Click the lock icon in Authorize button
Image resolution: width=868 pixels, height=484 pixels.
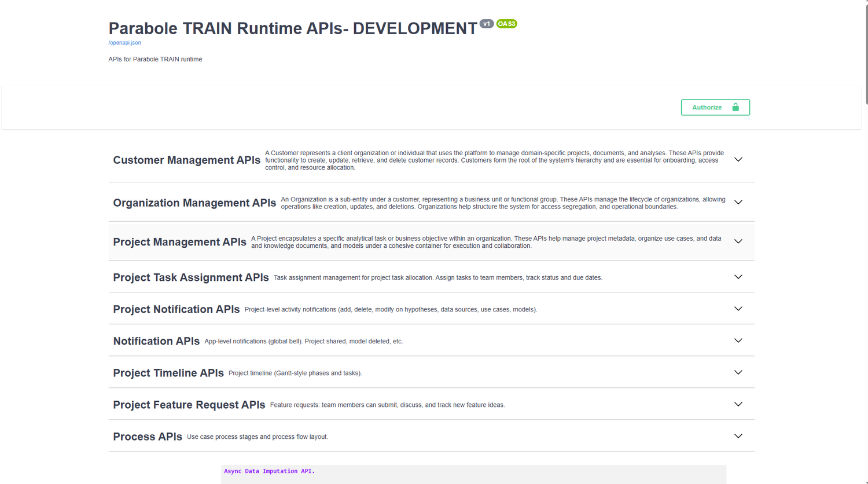click(x=735, y=107)
